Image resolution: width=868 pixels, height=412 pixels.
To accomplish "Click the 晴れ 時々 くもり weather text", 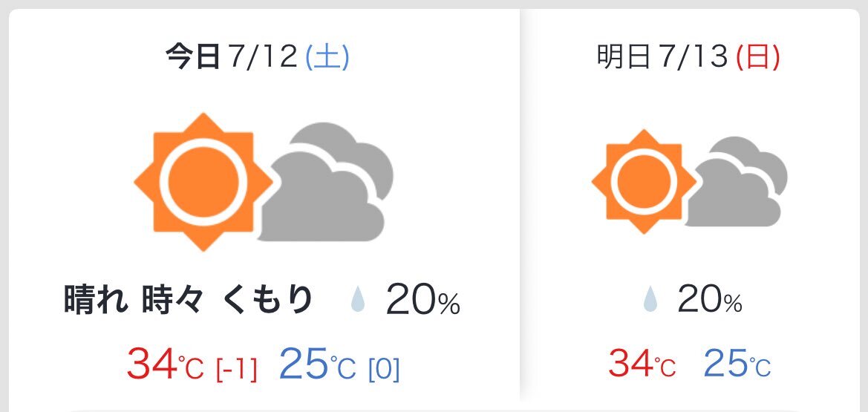I will point(189,300).
